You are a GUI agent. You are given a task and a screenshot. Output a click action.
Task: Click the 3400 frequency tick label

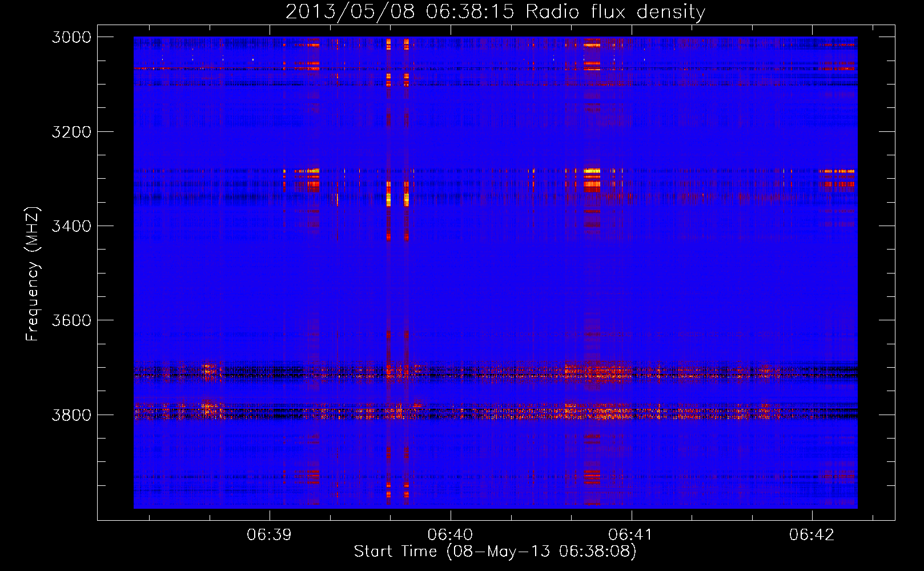pos(71,226)
